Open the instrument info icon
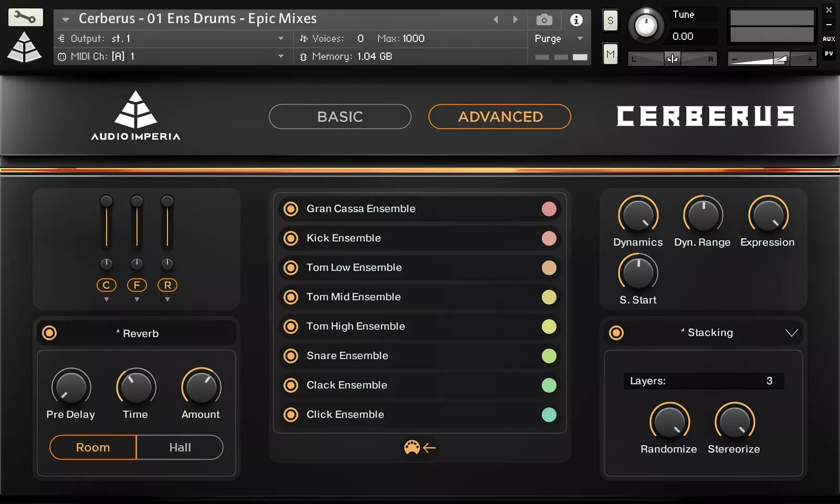 pos(576,19)
